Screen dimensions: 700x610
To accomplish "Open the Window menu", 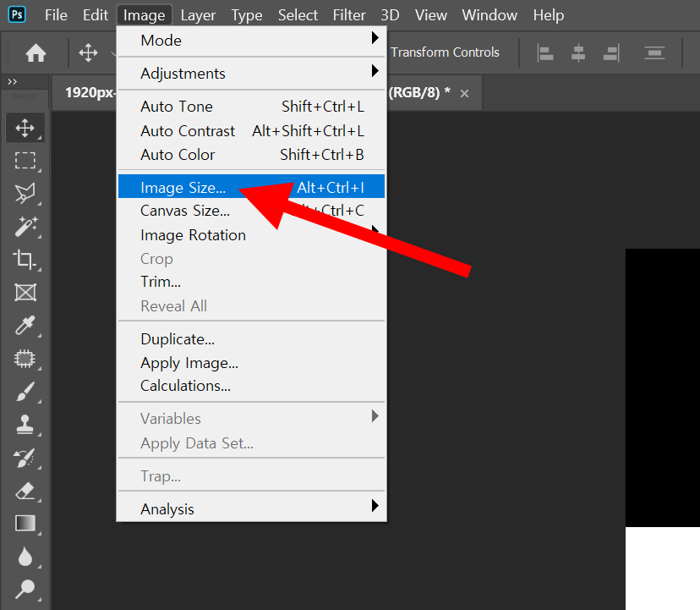I will 489,15.
